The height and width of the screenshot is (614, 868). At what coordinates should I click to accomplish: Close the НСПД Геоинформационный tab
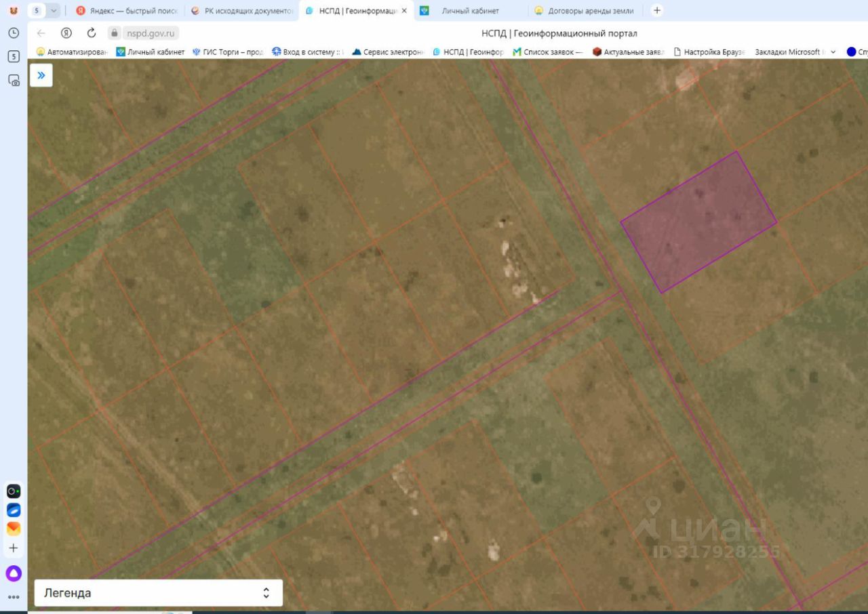(404, 11)
